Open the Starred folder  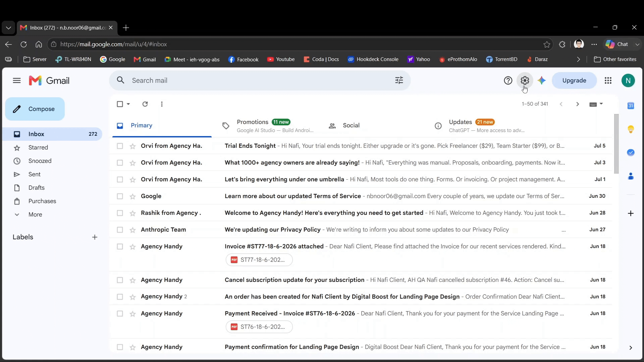[38, 147]
